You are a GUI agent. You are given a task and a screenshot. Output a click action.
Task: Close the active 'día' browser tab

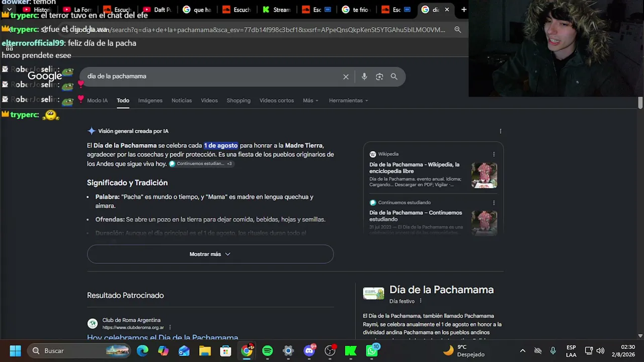447,10
